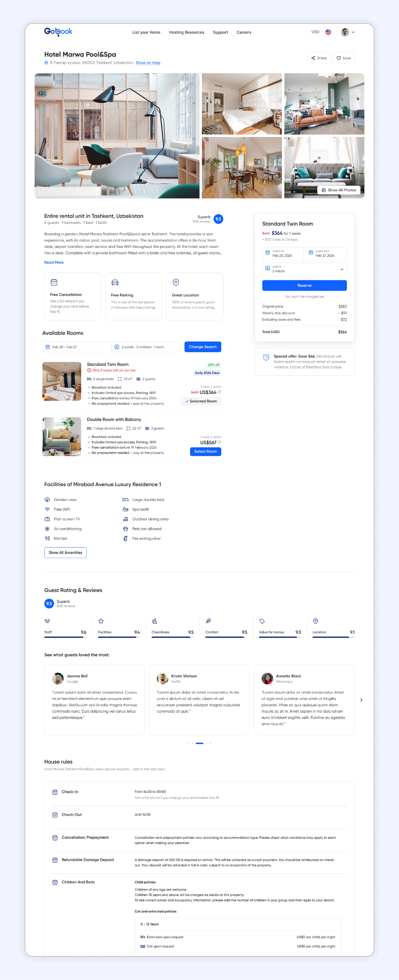The image size is (399, 980).
Task: Toggle the Selected Room check button
Action: (x=201, y=401)
